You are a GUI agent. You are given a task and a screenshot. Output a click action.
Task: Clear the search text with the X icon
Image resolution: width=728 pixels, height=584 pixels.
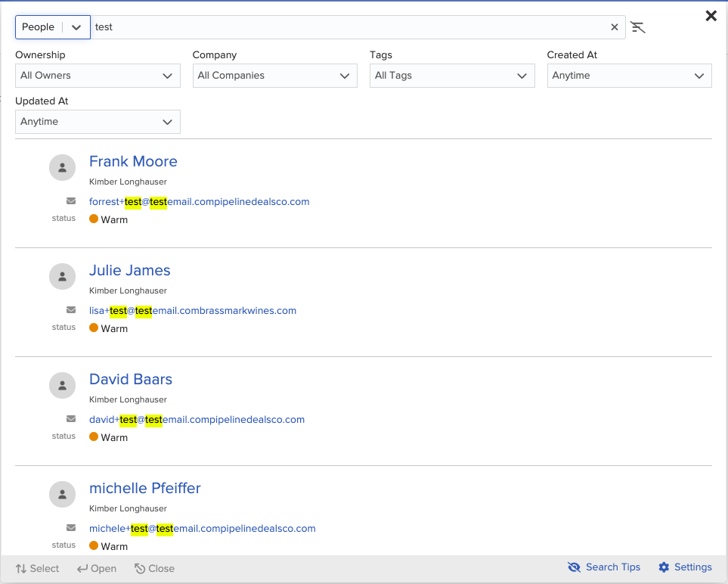(x=615, y=27)
